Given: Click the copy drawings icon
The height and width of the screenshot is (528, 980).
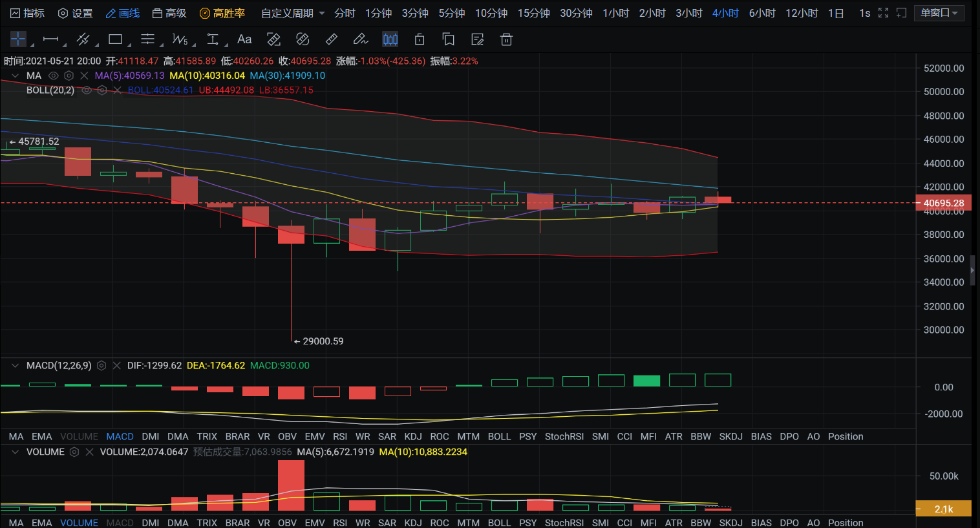Looking at the screenshot, I should pyautogui.click(x=449, y=39).
